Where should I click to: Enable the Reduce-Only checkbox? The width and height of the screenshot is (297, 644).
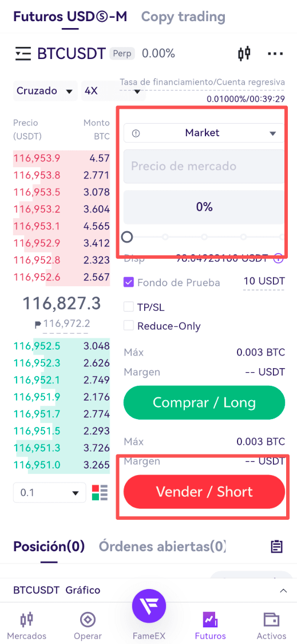(x=129, y=326)
